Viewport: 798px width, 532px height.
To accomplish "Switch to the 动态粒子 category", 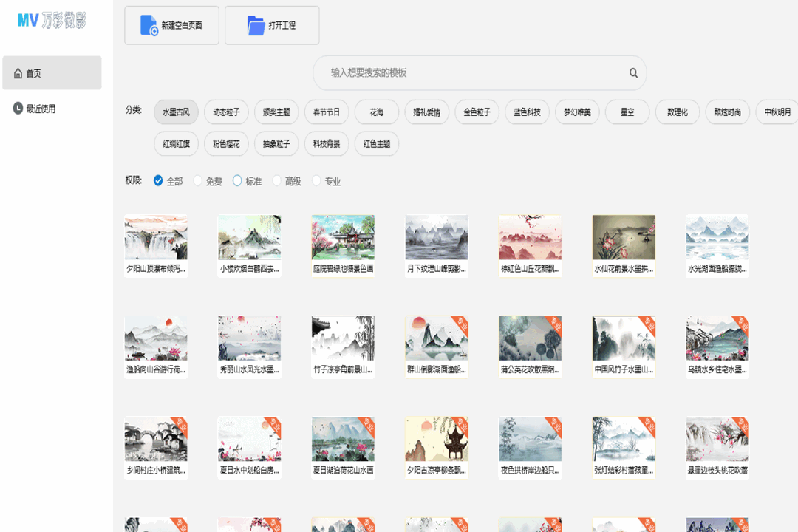I will [x=225, y=112].
